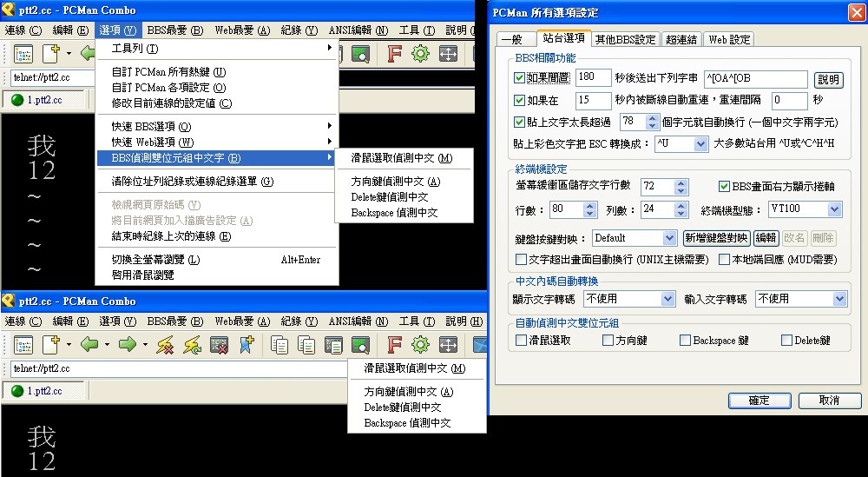Image resolution: width=868 pixels, height=477 pixels.
Task: Toggle BBS畫面右方顯示捲軸 checkbox
Action: pos(724,186)
